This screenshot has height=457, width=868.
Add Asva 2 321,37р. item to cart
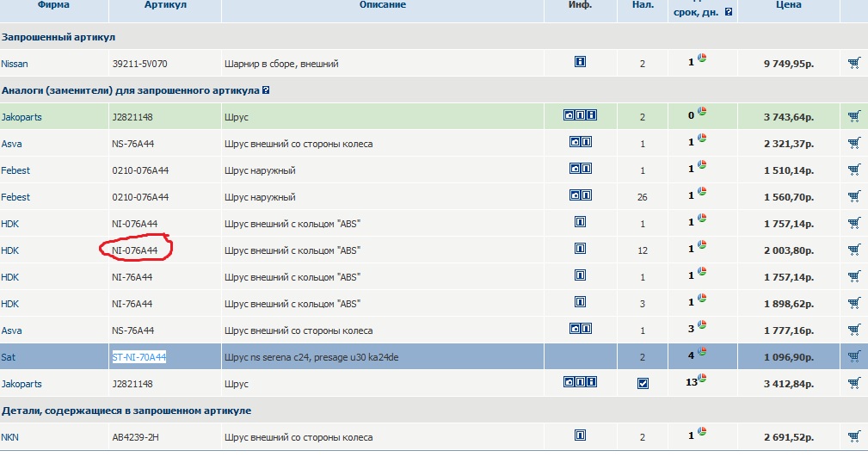pyautogui.click(x=854, y=143)
